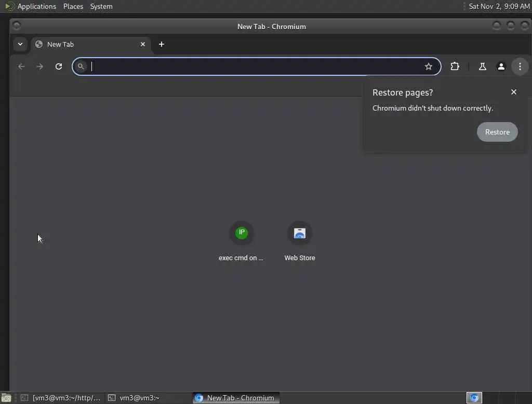Open the Chrome Labs flask icon
Image resolution: width=532 pixels, height=404 pixels.
(482, 66)
